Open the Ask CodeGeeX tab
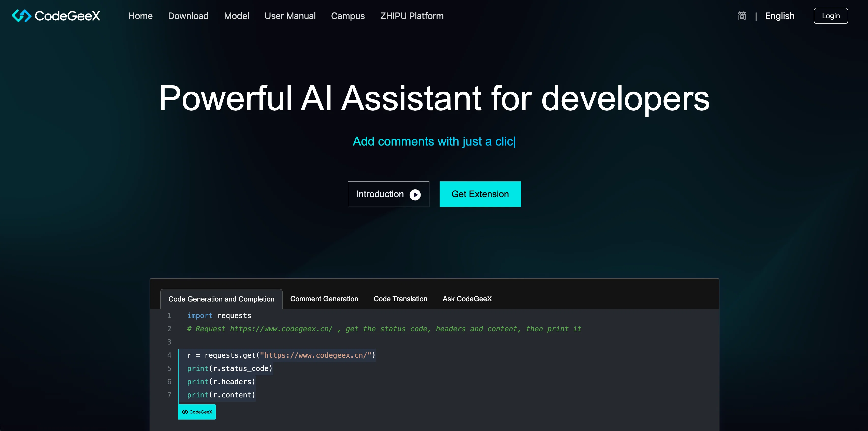This screenshot has width=868, height=431. point(467,298)
